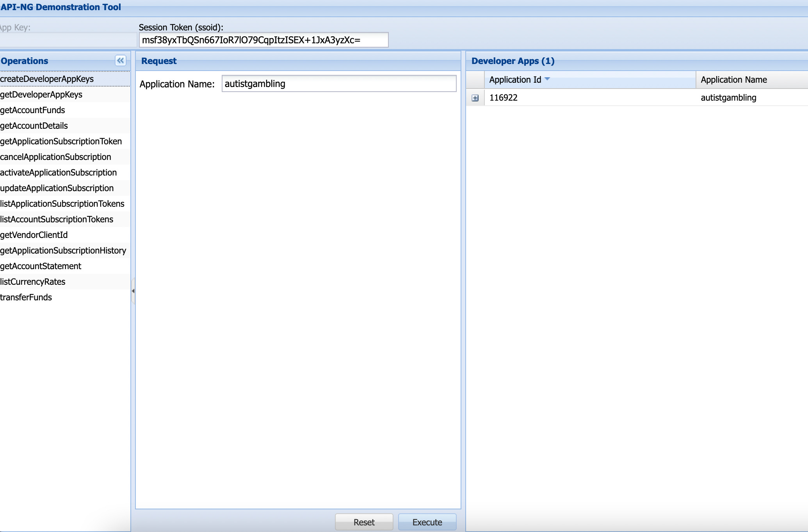Select the autistgambling row in Developer Apps
Viewport: 808px width, 532px height.
728,98
